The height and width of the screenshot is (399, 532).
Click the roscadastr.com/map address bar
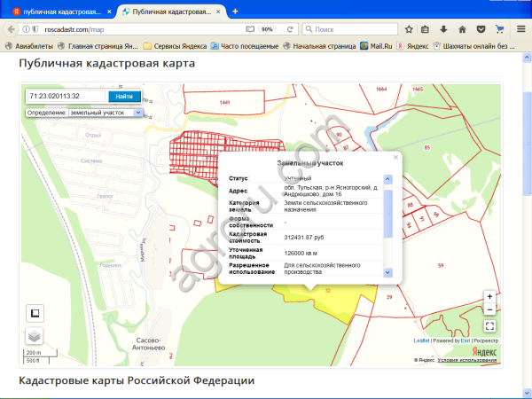(143, 29)
